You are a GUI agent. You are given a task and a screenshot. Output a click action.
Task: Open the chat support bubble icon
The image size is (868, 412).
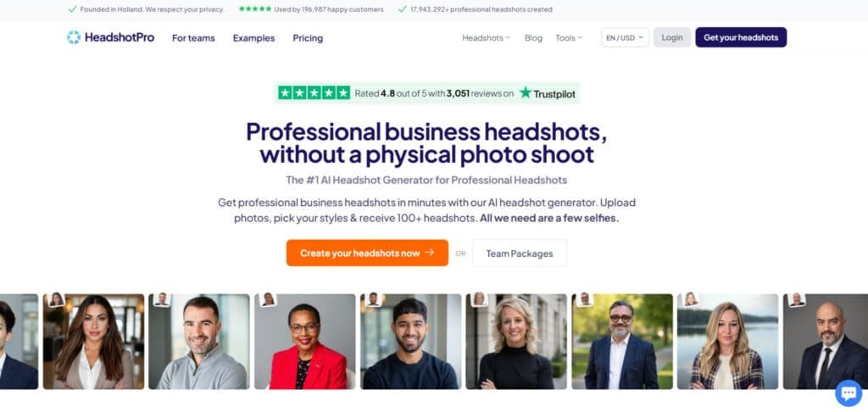[x=848, y=393]
